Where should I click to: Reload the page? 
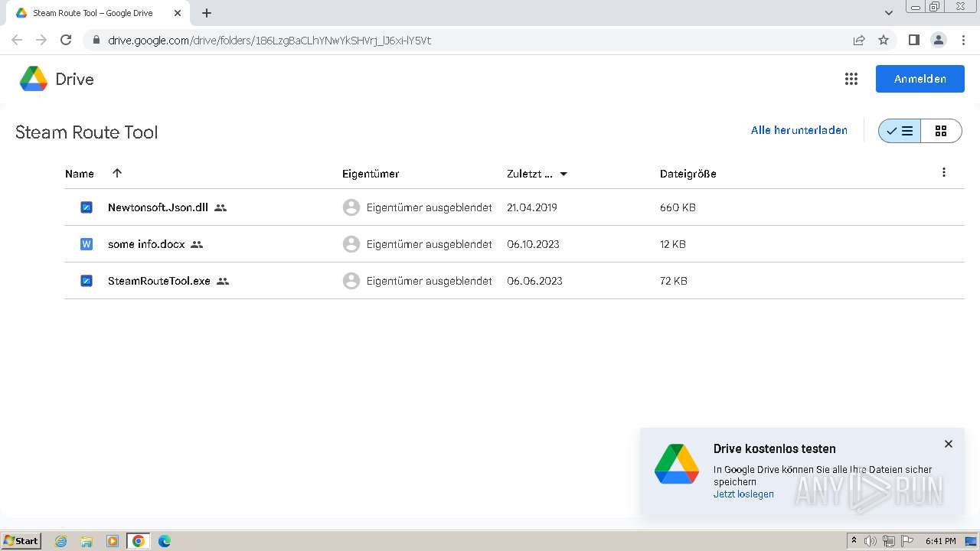point(66,40)
